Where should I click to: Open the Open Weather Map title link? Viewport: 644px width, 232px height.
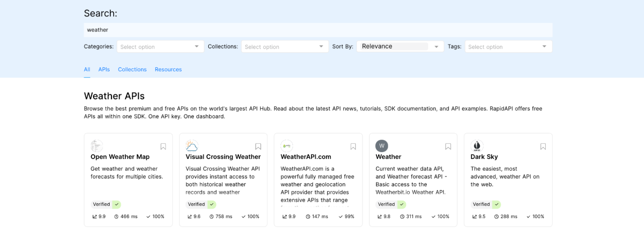(x=120, y=157)
